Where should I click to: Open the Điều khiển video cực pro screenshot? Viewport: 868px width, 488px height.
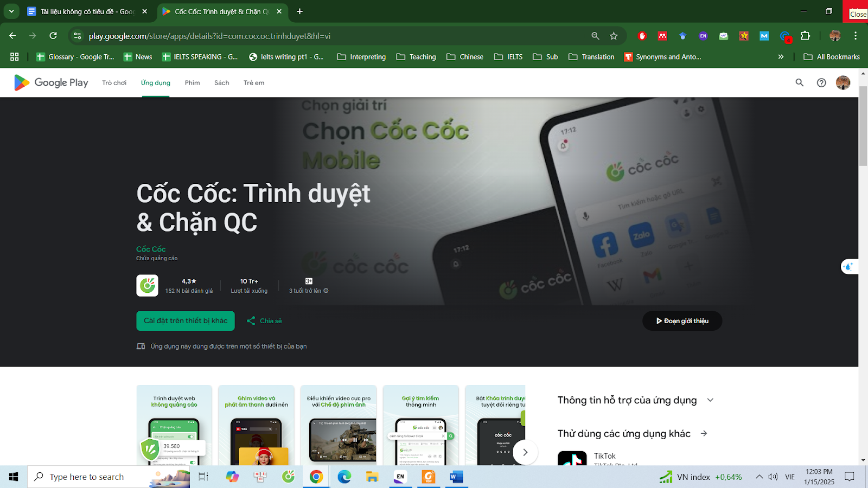pyautogui.click(x=339, y=426)
